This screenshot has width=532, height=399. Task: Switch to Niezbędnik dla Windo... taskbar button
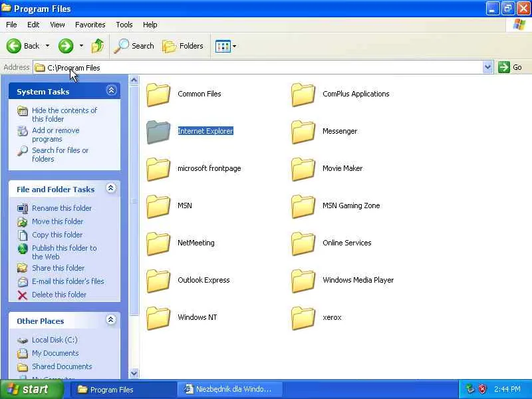point(229,390)
